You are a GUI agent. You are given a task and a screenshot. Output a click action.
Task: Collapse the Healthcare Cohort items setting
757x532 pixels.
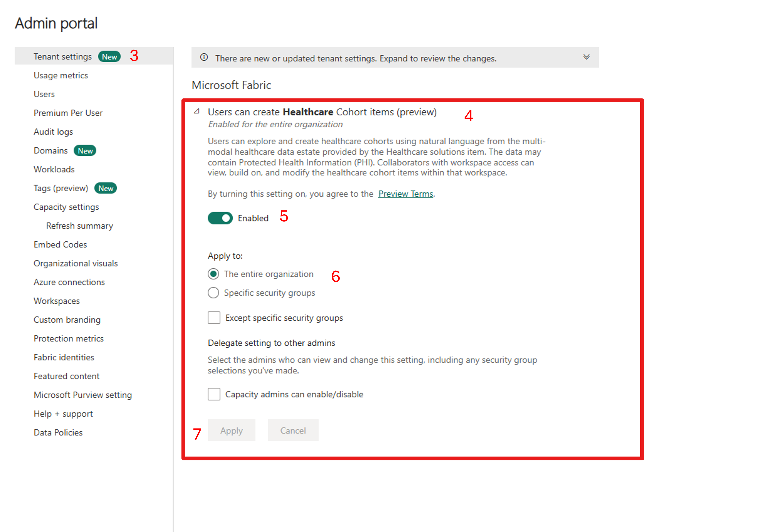point(197,112)
